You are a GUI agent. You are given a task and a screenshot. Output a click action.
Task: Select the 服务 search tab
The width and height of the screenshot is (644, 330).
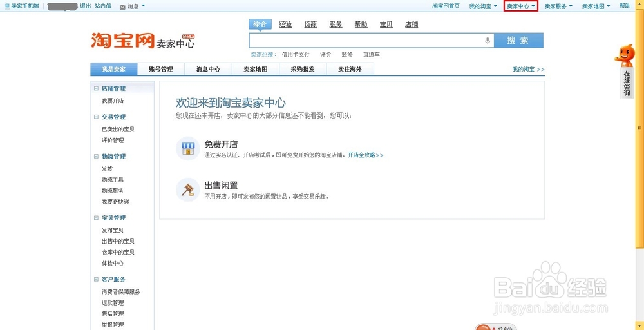tap(336, 24)
